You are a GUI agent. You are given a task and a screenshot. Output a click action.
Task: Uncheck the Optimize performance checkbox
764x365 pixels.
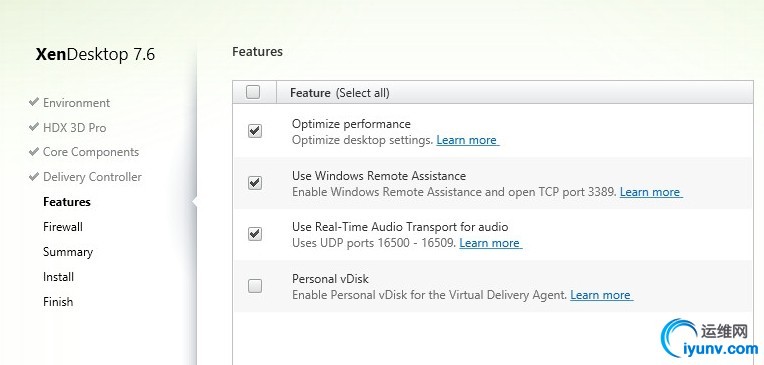point(255,131)
